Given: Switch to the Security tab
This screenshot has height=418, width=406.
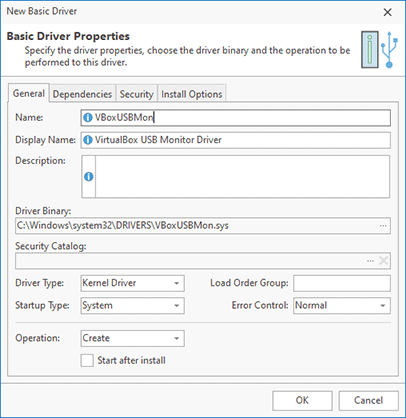Looking at the screenshot, I should click(136, 94).
